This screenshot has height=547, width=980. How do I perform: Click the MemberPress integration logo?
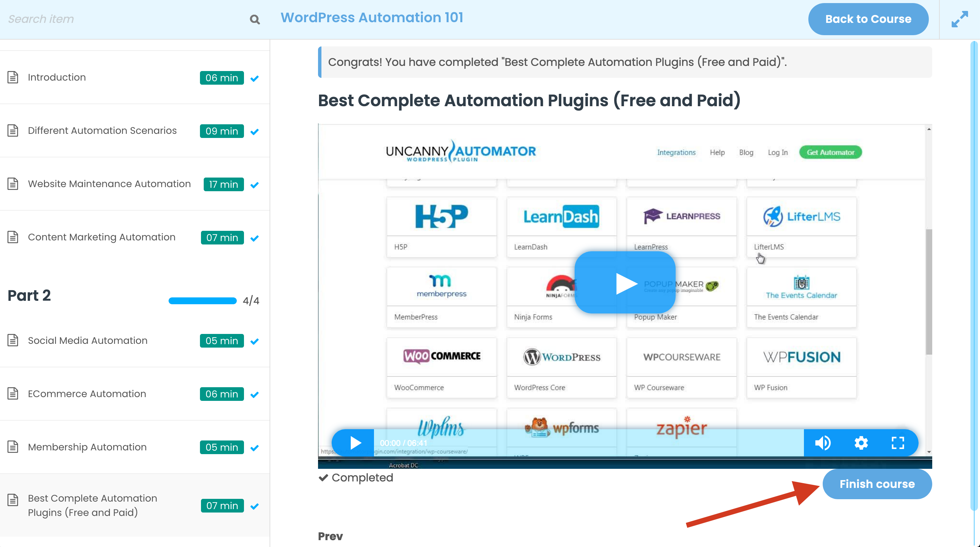coord(441,286)
